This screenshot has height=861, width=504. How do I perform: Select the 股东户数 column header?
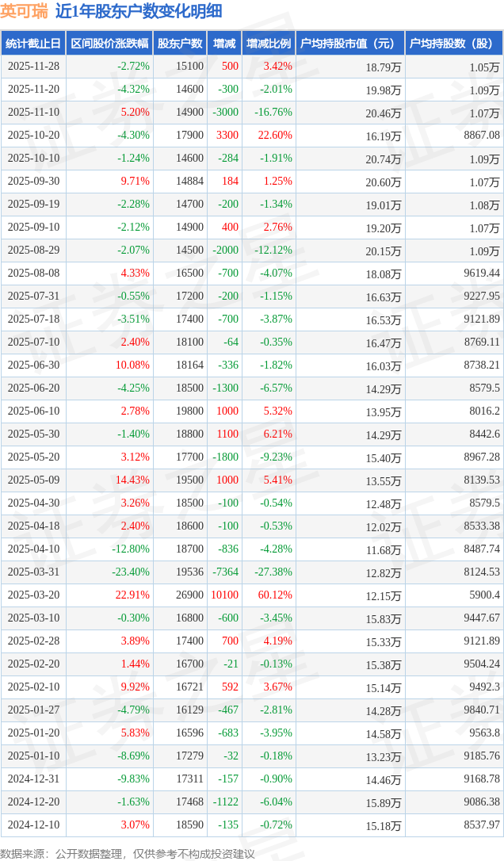coord(180,44)
